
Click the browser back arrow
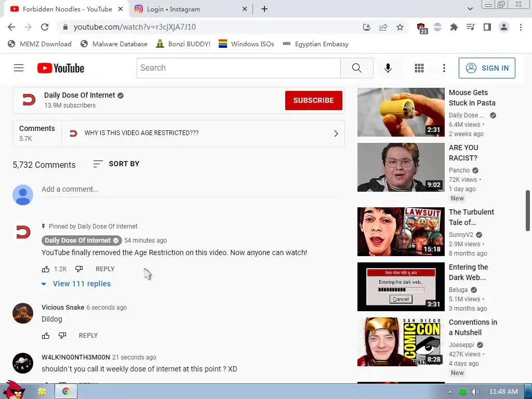click(11, 27)
